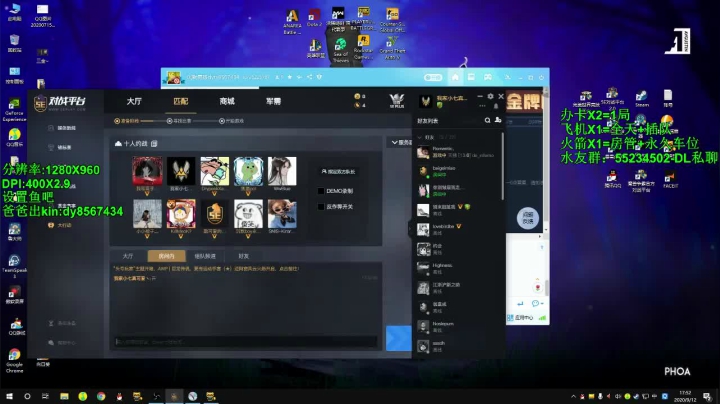
Task: Open FACEIT desktop shortcut
Action: coord(670,180)
